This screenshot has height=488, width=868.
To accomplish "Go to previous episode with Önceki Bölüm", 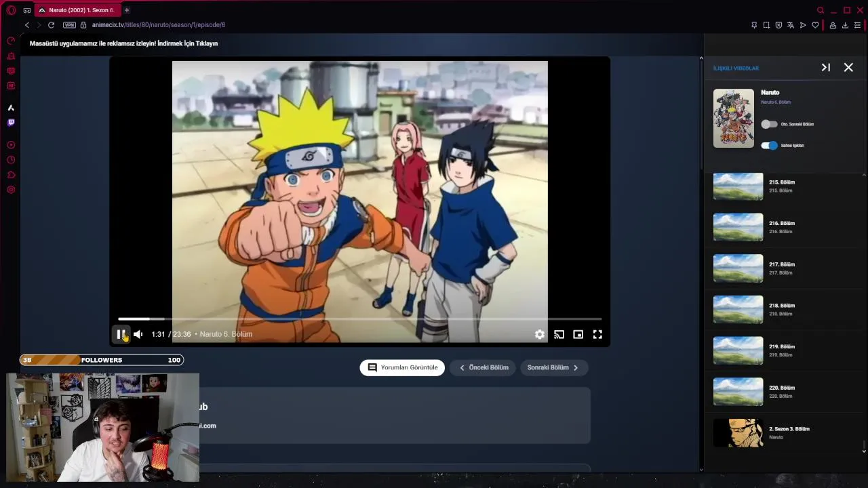I will pos(484,367).
